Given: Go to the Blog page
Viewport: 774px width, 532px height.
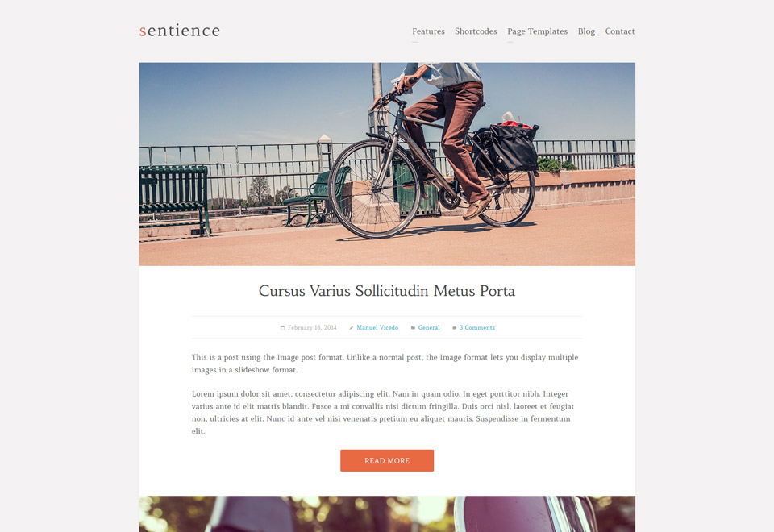Looking at the screenshot, I should (586, 31).
